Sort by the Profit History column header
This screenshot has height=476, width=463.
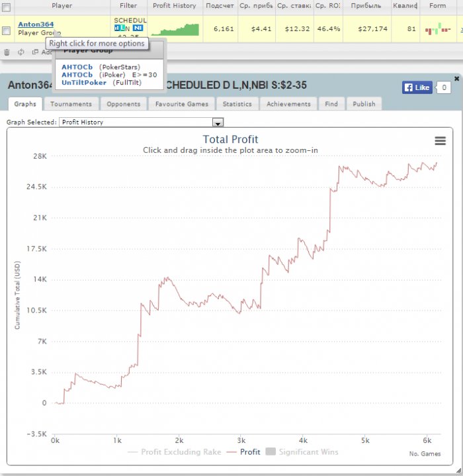click(175, 5)
